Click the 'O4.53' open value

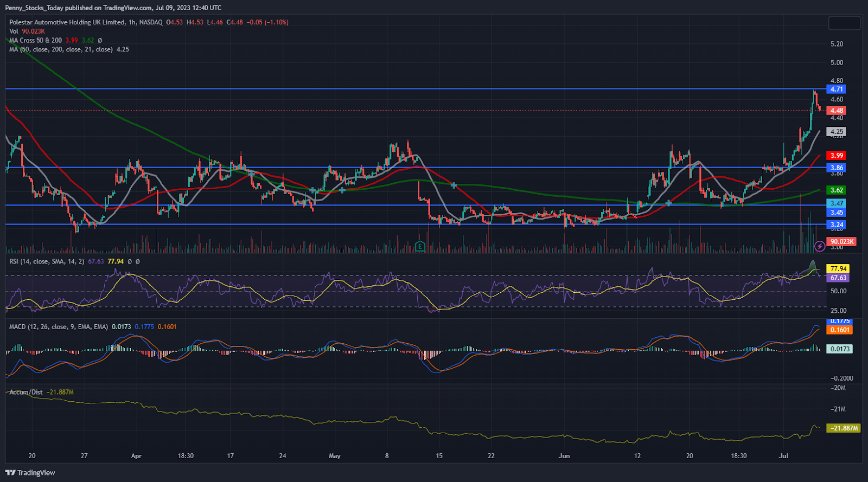click(x=175, y=22)
